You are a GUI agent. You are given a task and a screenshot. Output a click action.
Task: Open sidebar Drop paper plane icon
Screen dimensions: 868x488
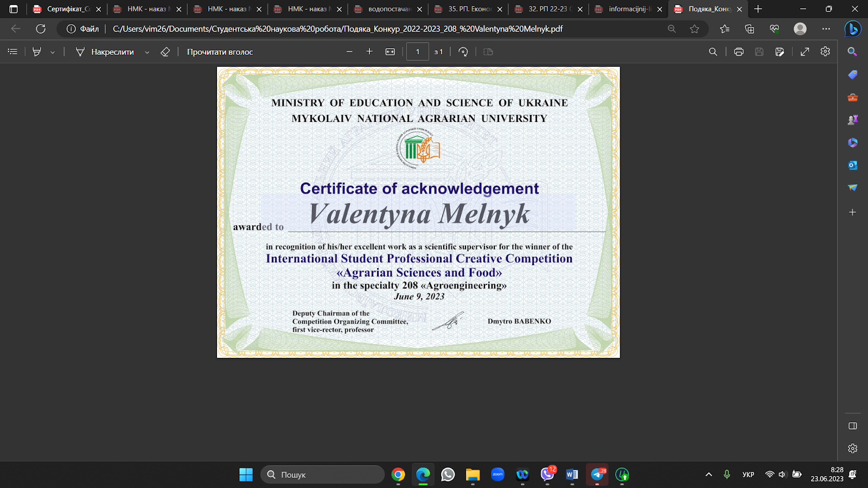coord(853,188)
